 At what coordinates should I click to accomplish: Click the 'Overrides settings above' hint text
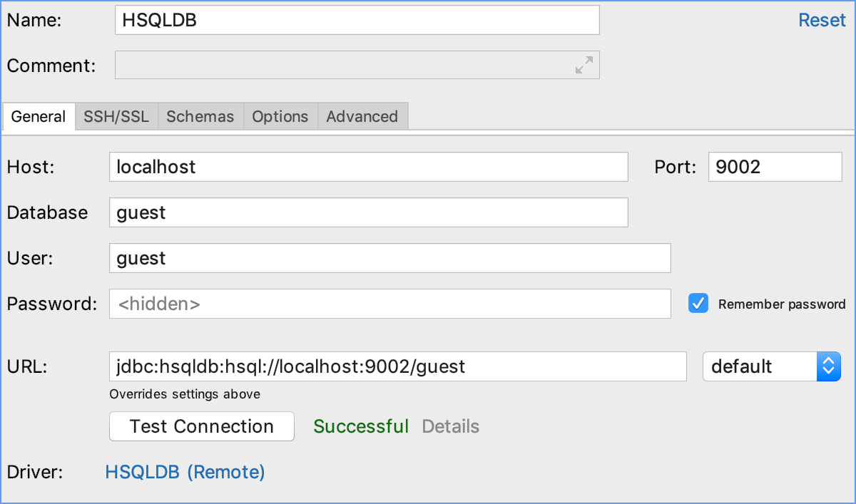185,394
